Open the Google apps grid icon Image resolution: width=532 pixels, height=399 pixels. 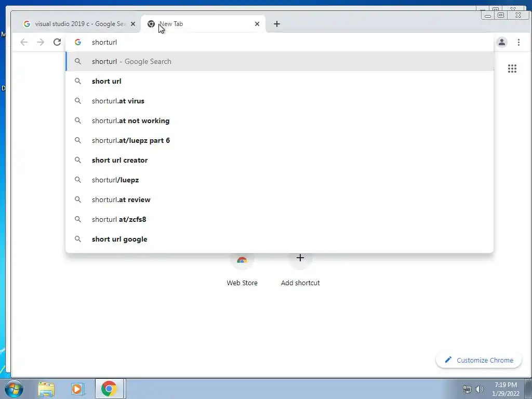[x=512, y=69]
